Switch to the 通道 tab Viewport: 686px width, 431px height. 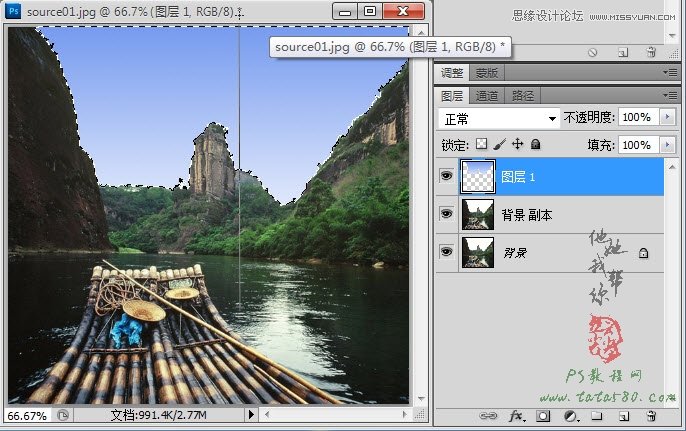tap(487, 95)
